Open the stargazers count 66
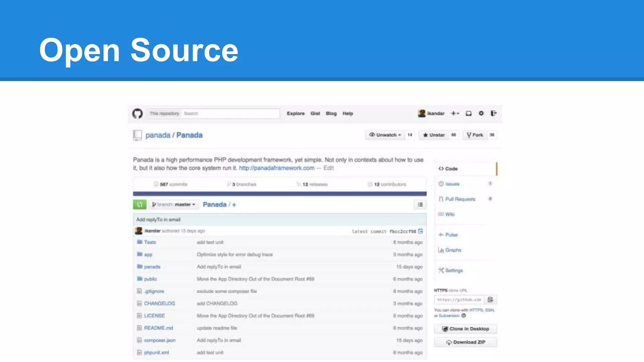 454,135
